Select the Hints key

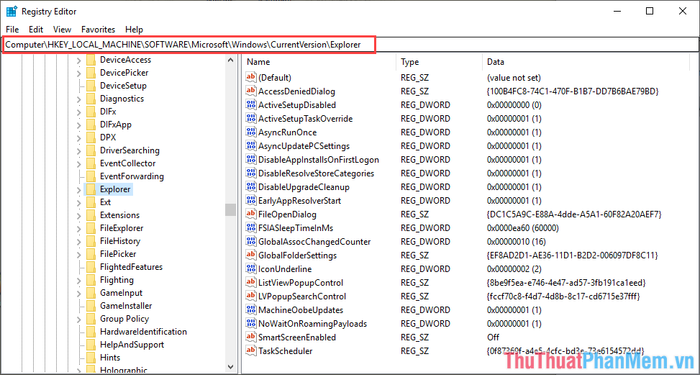point(110,358)
